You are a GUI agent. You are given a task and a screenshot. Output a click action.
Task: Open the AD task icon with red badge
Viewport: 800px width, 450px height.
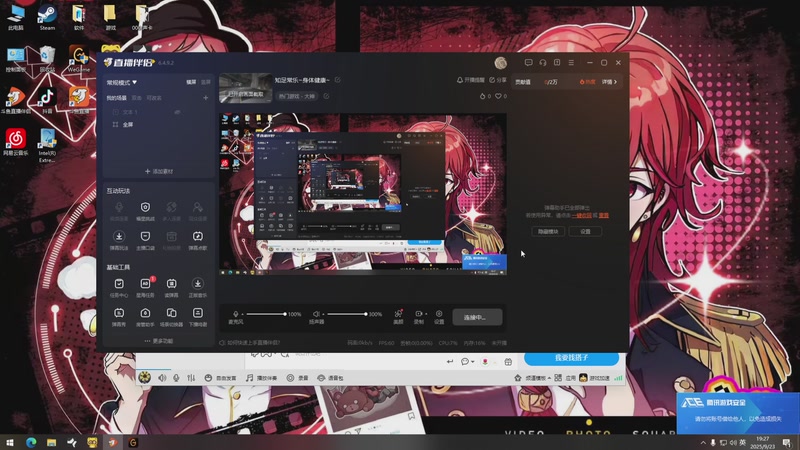pos(145,287)
